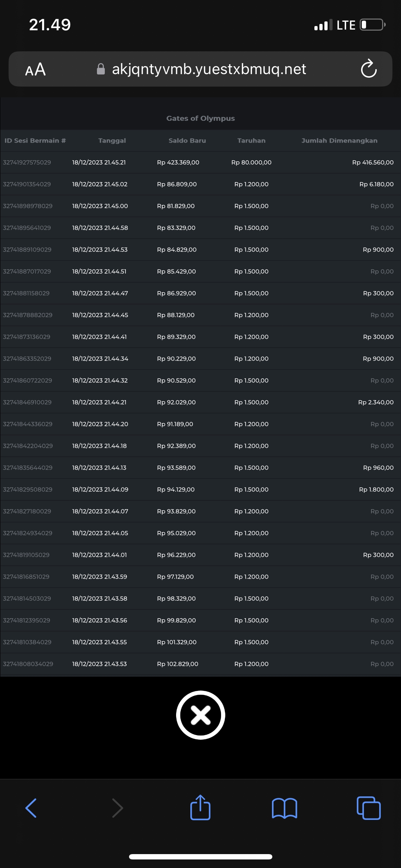Viewport: 401px width, 868px height.
Task: Tap the Saldo Baru column header
Action: [187, 140]
